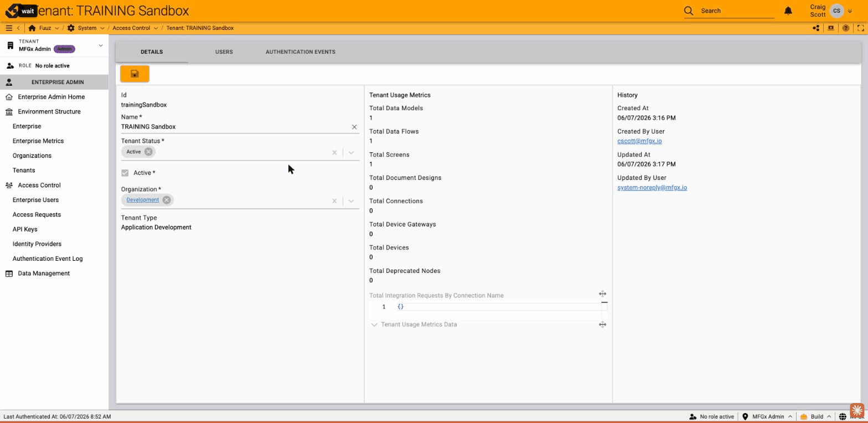Open the system-noreply@mfgx.io link
The image size is (868, 423).
(x=652, y=188)
